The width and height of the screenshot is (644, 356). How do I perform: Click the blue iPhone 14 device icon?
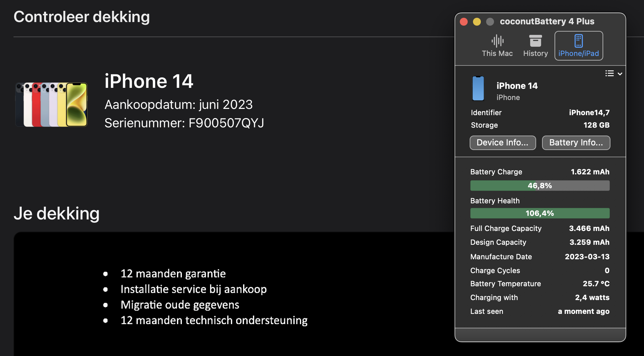point(478,88)
